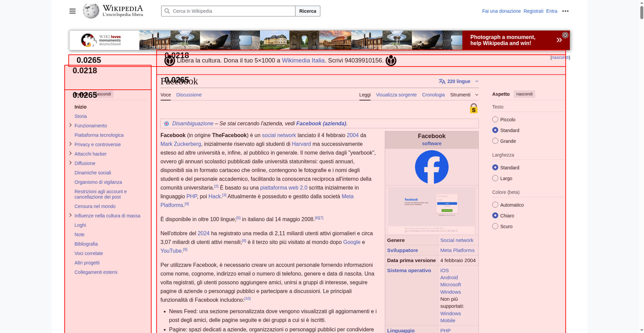This screenshot has height=333, width=644.
Task: Expand the Diffusione section
Action: click(x=71, y=163)
